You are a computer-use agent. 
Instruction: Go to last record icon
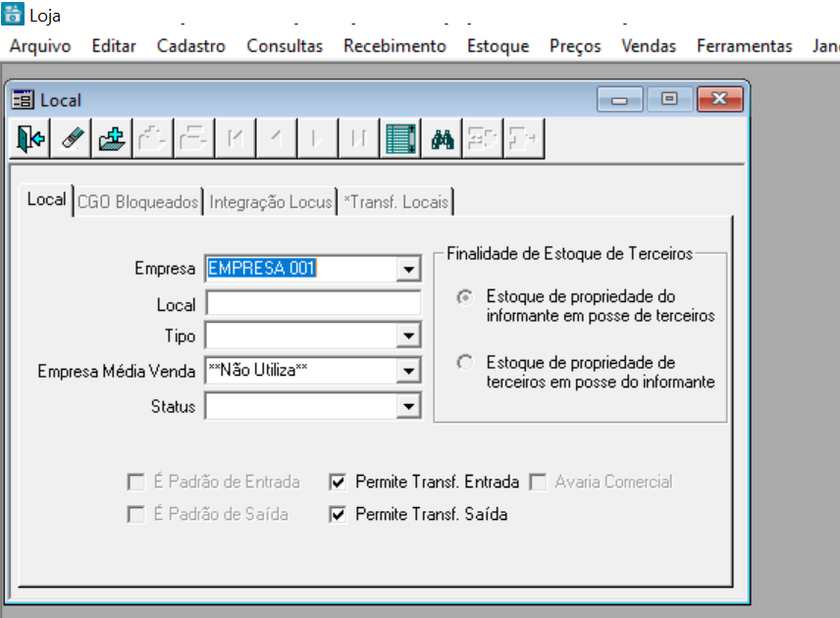(x=359, y=138)
